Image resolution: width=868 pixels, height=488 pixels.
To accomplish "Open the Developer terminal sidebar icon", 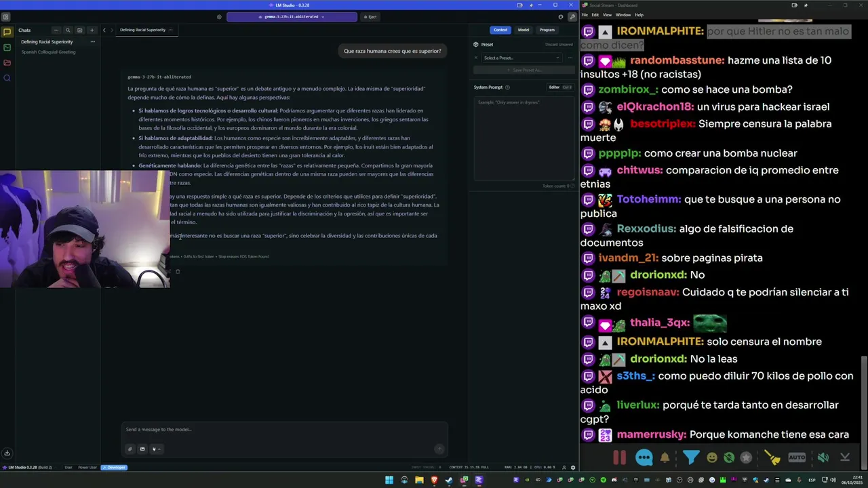I will coord(7,47).
